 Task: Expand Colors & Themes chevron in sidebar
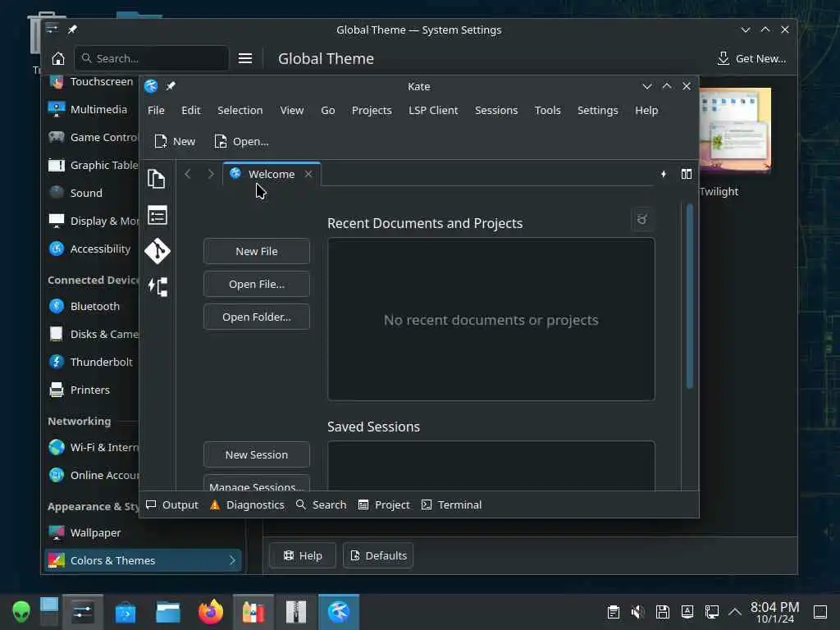[x=232, y=560]
